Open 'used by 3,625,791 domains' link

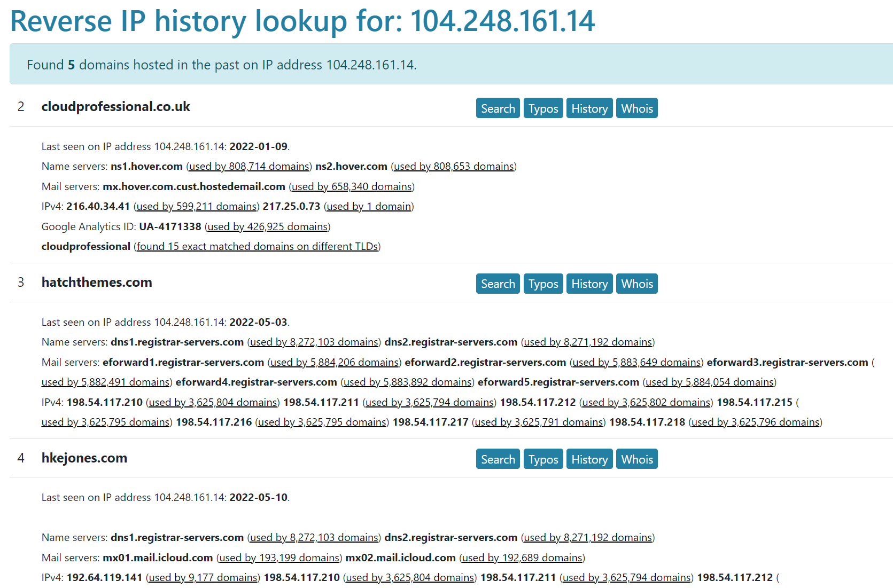coord(539,422)
